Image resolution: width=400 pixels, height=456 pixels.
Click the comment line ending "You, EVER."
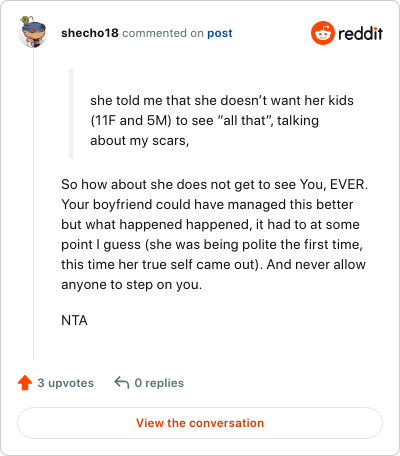coord(214,184)
